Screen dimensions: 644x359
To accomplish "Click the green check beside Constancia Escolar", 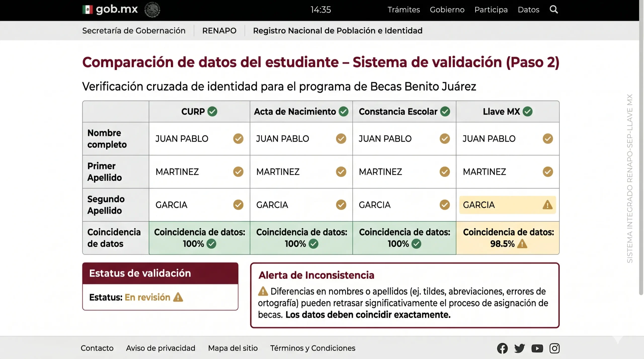I will click(445, 111).
